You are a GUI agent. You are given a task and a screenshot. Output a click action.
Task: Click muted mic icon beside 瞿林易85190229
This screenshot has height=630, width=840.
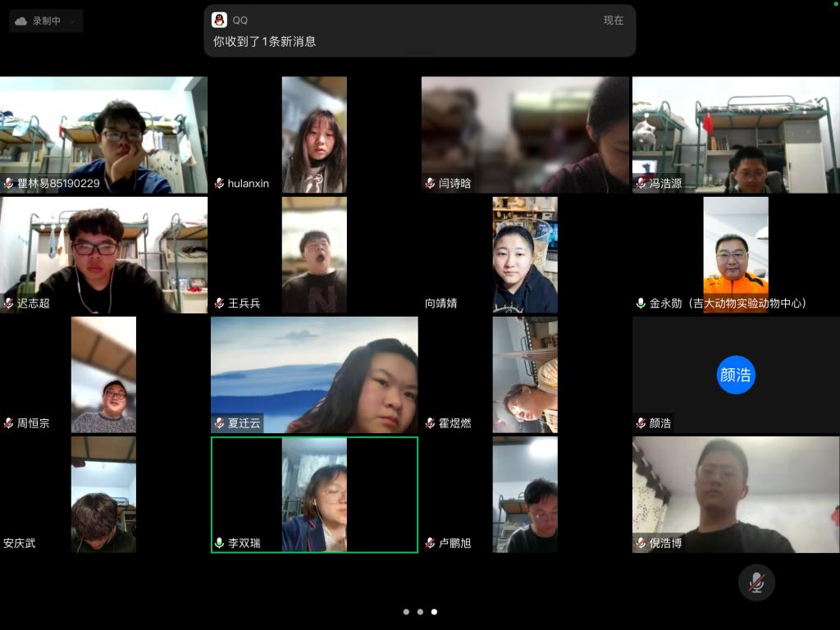(9, 184)
